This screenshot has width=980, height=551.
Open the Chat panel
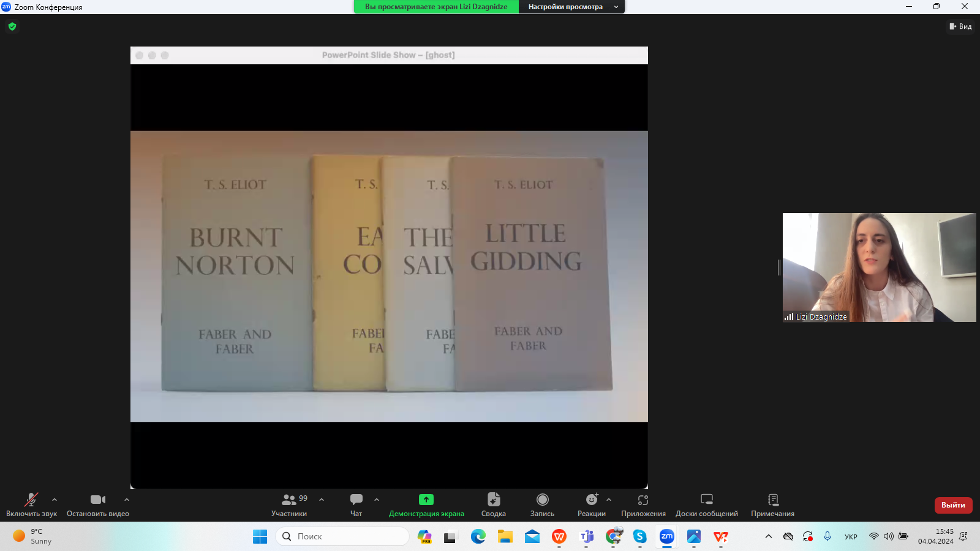click(356, 504)
